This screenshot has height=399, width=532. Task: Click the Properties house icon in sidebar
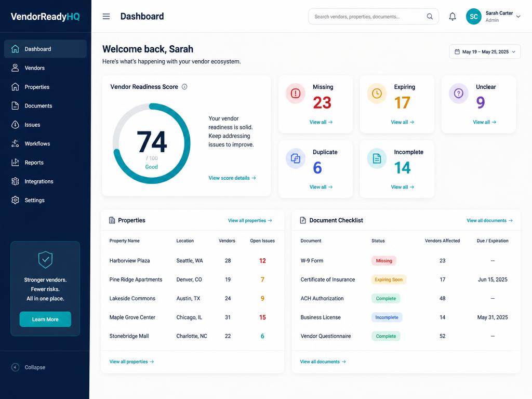pyautogui.click(x=15, y=87)
